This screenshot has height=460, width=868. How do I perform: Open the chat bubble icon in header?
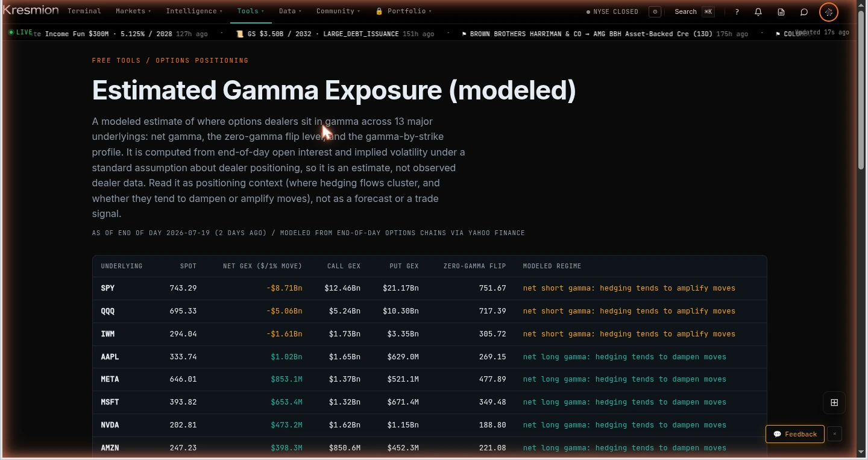tap(804, 11)
